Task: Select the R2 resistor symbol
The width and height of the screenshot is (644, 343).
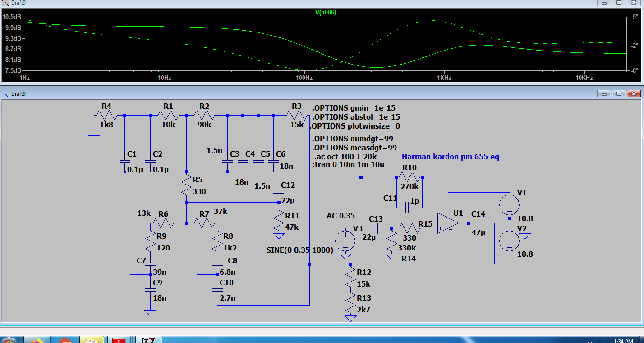Action: [204, 116]
